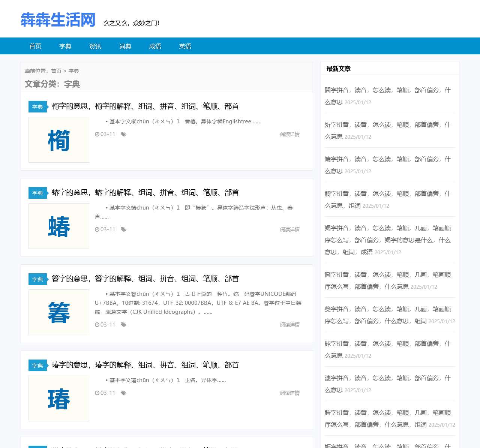The width and height of the screenshot is (480, 448).
Task: Click the clock icon in 槆字 article
Action: tap(97, 134)
